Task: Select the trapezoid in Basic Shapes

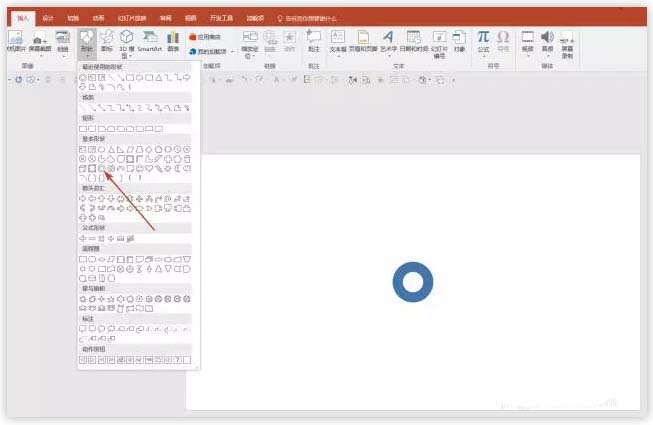Action: 140,149
